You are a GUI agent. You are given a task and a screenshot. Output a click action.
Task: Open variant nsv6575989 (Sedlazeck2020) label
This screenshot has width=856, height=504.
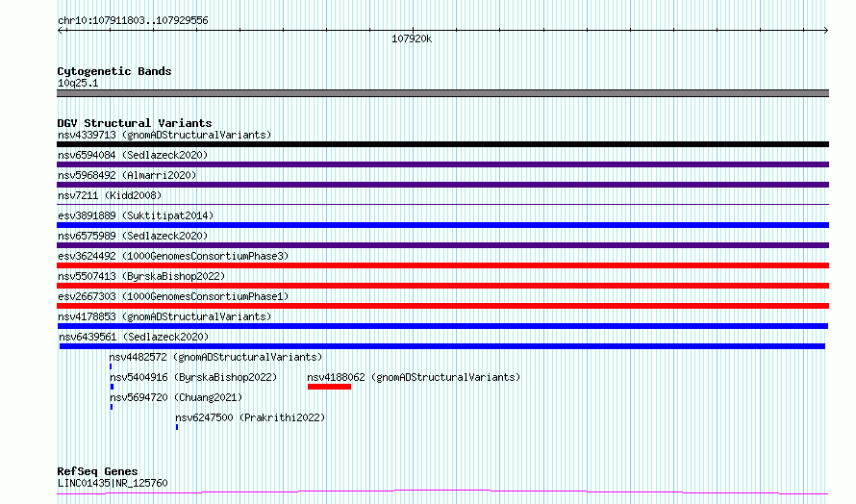[133, 236]
